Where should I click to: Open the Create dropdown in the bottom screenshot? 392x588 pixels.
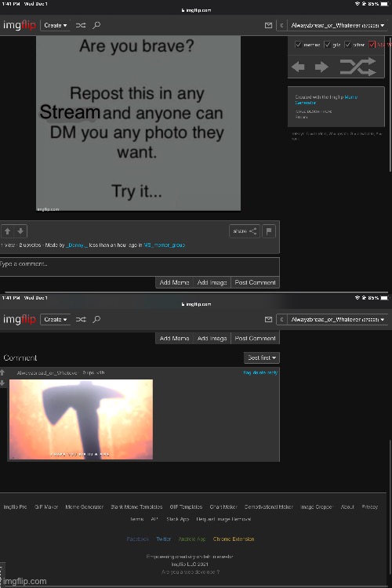click(x=55, y=319)
